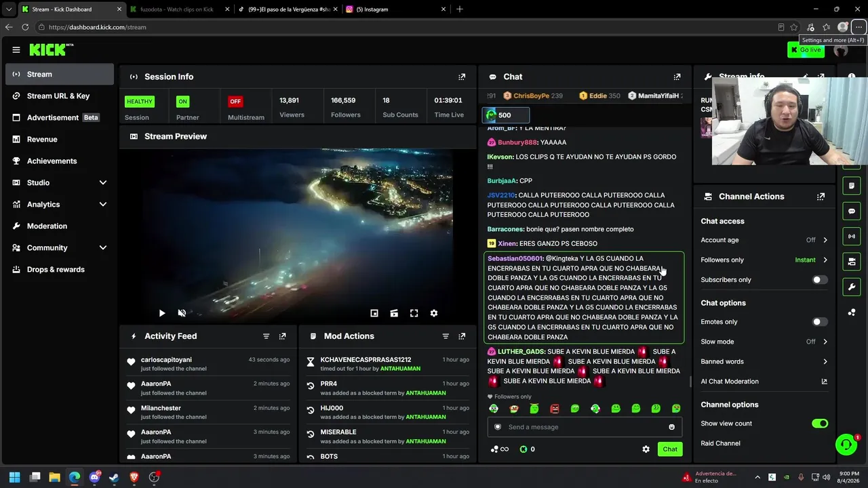Open Brave browser from taskbar
The width and height of the screenshot is (868, 488).
(134, 477)
